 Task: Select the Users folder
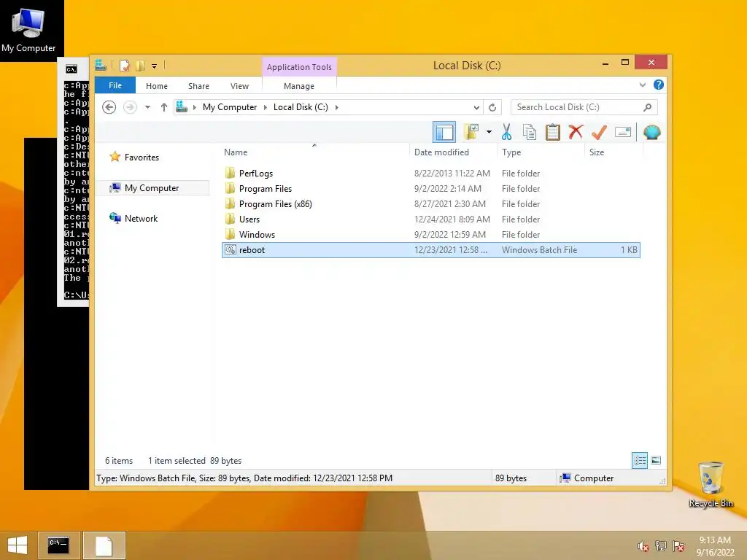432,219
